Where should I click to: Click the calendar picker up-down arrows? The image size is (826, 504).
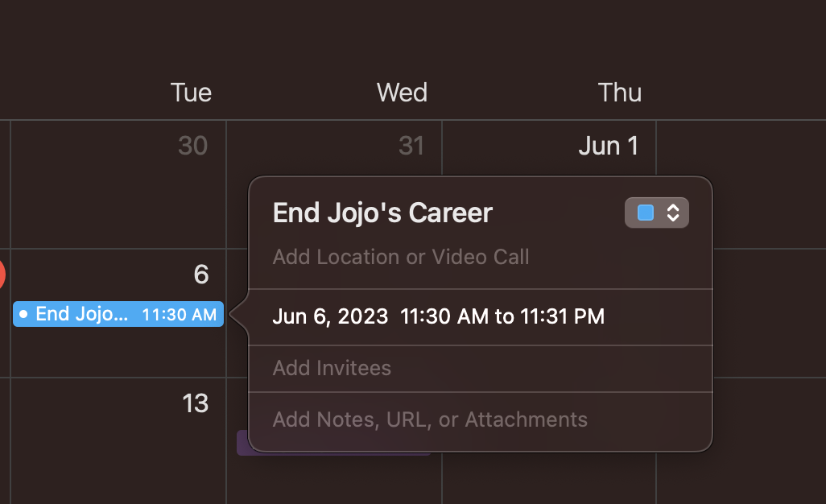[674, 213]
